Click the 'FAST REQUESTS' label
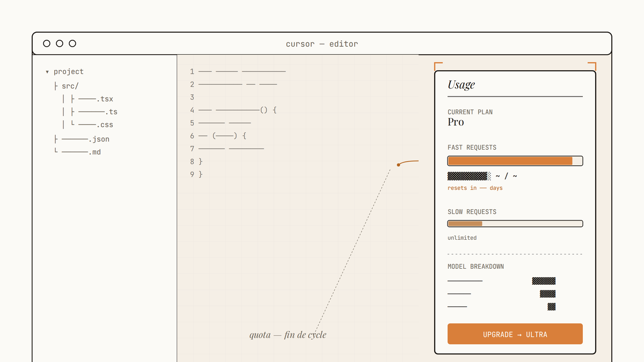 pos(472,147)
